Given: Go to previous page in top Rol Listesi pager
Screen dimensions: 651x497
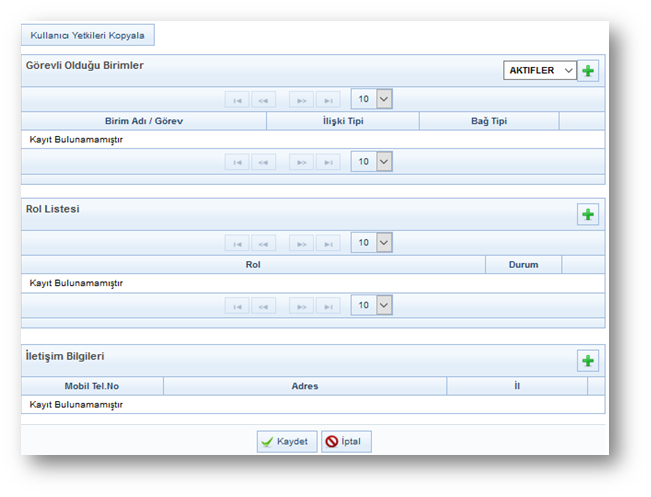Looking at the screenshot, I should pyautogui.click(x=264, y=244).
